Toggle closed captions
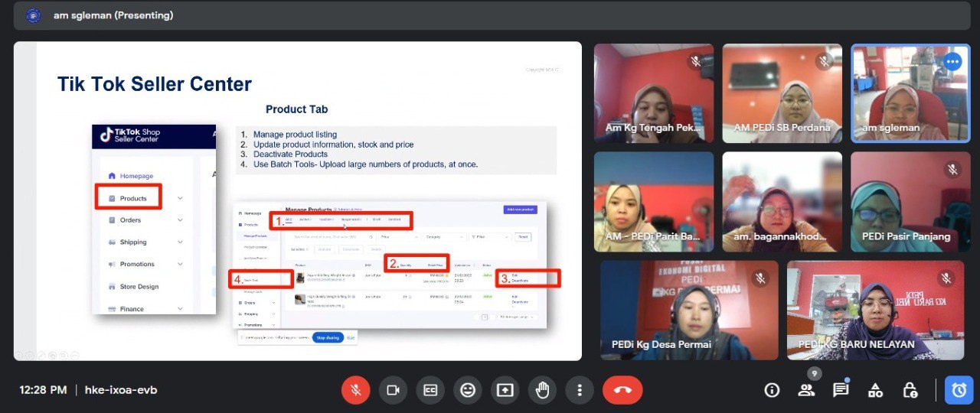Screen dimensions: 980x413 click(x=430, y=390)
